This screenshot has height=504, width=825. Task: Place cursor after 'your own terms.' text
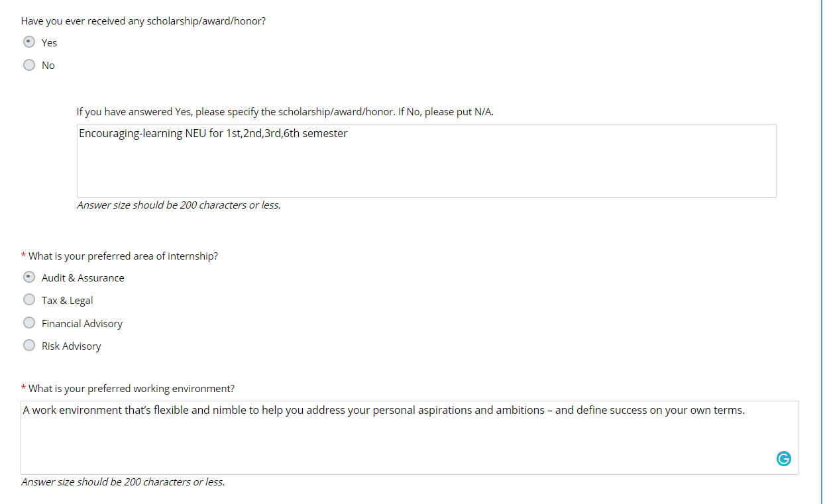(746, 411)
